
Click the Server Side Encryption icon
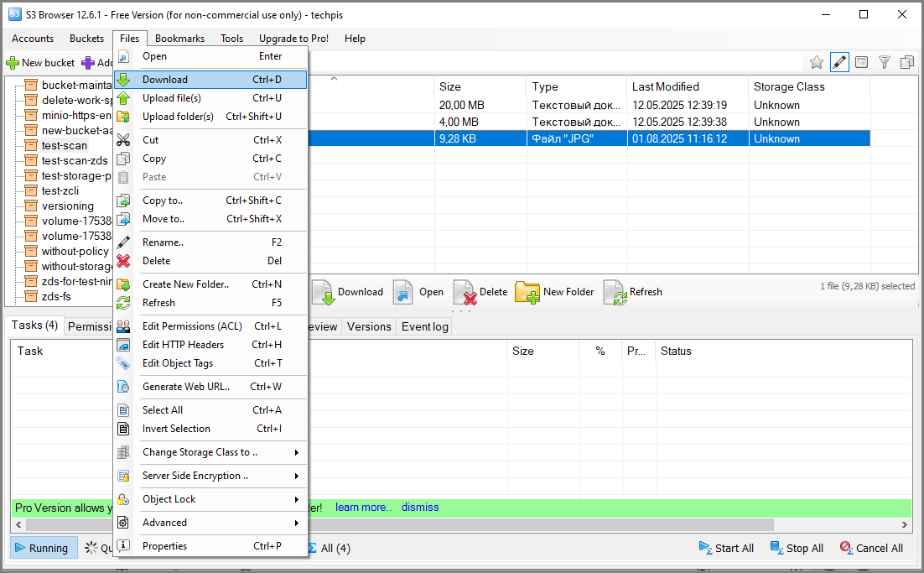[x=123, y=476]
